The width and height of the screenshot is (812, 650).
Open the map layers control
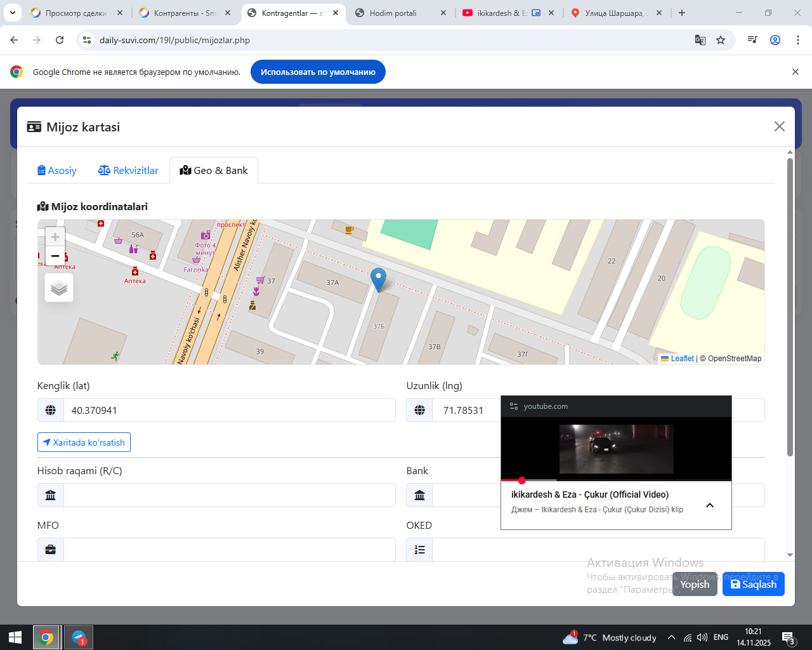(x=59, y=288)
